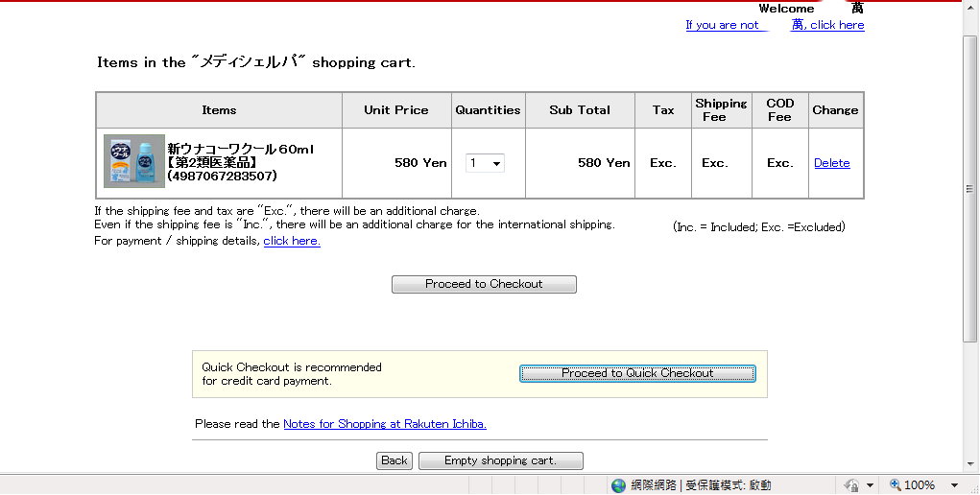This screenshot has height=495, width=980.
Task: Open the quantity dropdown for the item
Action: point(485,163)
